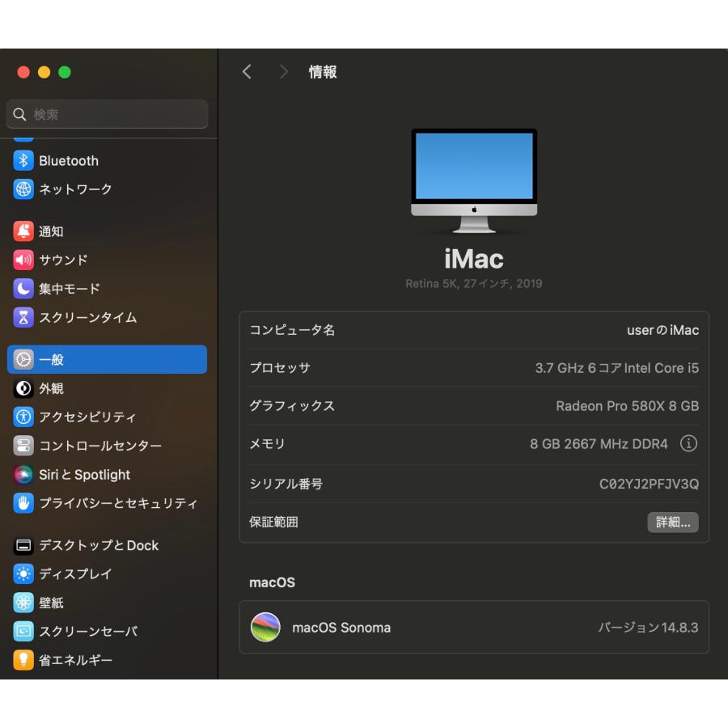This screenshot has height=728, width=728.
Task: Select サウンド in the sidebar
Action: (108, 260)
